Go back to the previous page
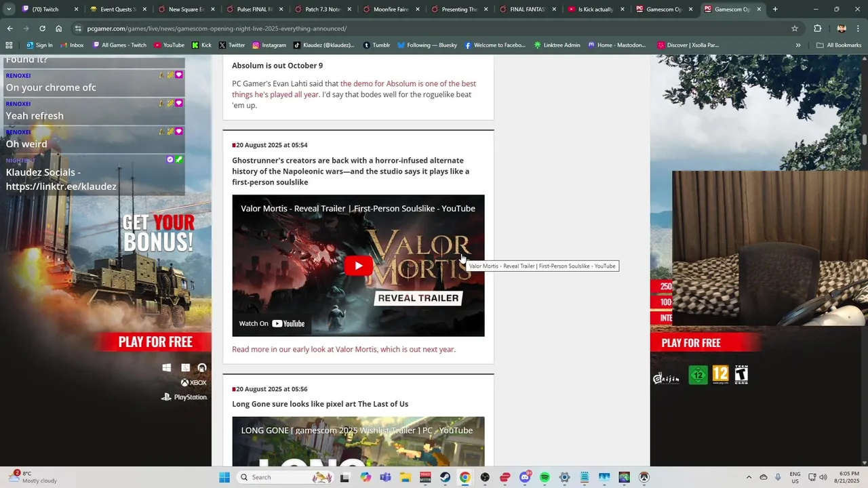Viewport: 868px width, 488px height. point(9,28)
